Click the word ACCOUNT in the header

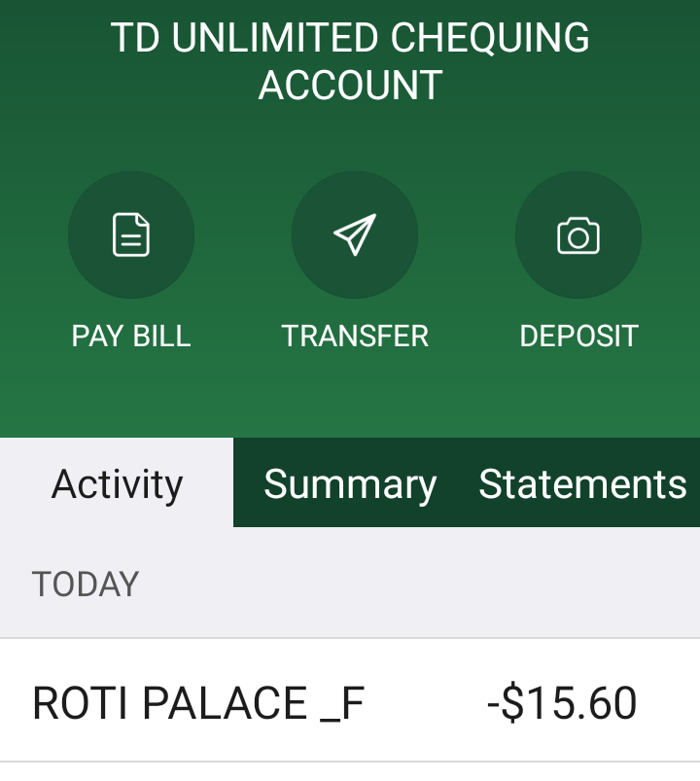point(350,86)
